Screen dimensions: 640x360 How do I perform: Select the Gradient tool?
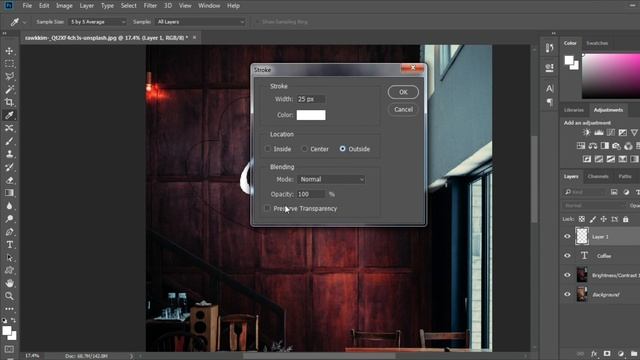[x=9, y=193]
